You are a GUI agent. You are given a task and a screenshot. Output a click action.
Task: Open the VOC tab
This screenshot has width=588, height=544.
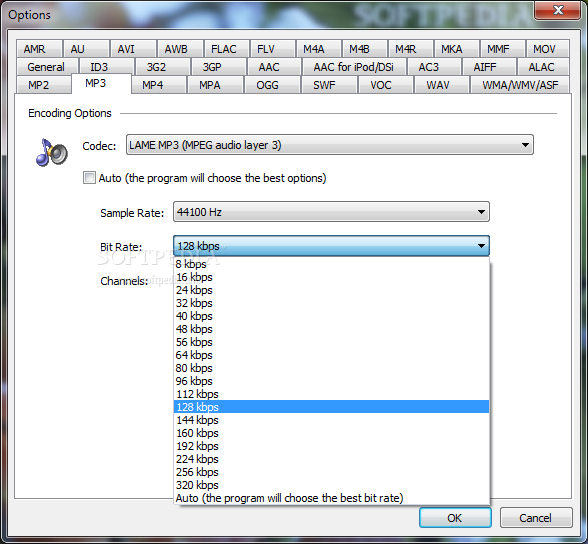pyautogui.click(x=386, y=85)
